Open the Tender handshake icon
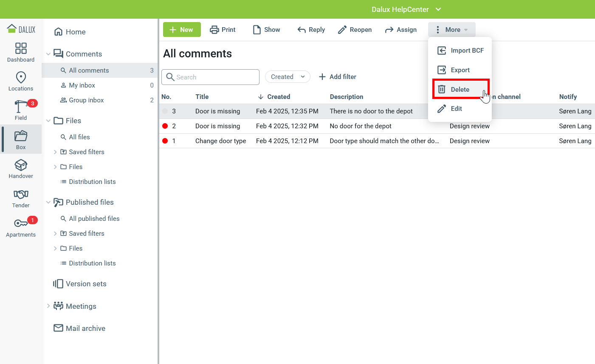This screenshot has height=364, width=595. click(21, 195)
